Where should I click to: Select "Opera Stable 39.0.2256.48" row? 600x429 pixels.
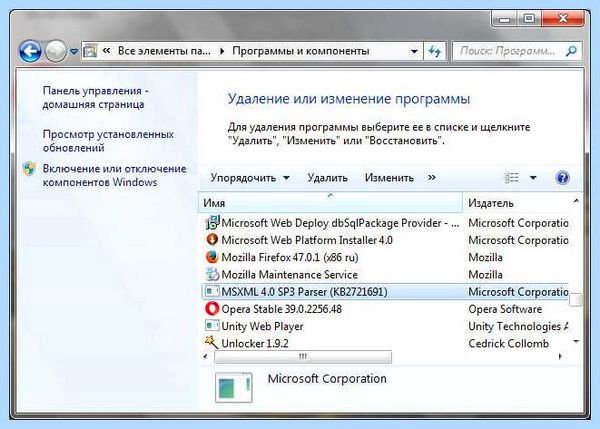[386, 309]
